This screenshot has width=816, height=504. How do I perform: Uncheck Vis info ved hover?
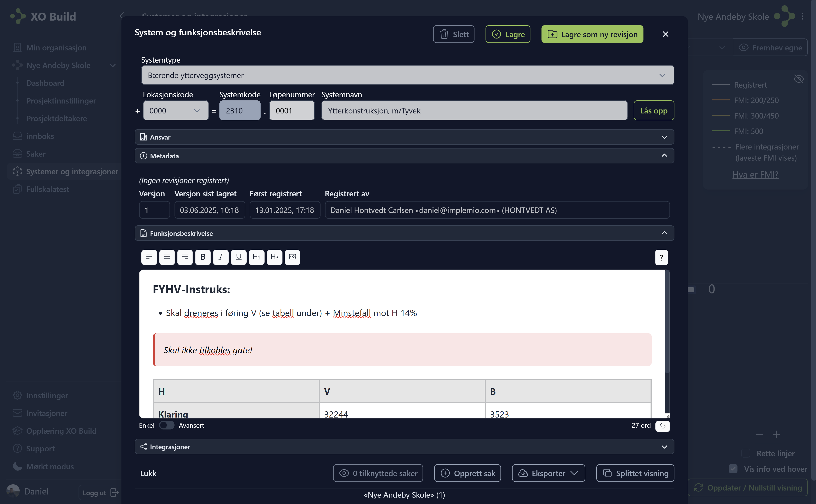click(x=733, y=469)
